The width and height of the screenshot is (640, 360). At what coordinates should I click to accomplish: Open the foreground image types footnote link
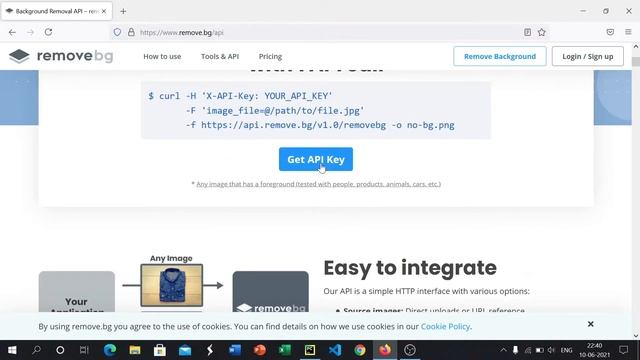(318, 184)
